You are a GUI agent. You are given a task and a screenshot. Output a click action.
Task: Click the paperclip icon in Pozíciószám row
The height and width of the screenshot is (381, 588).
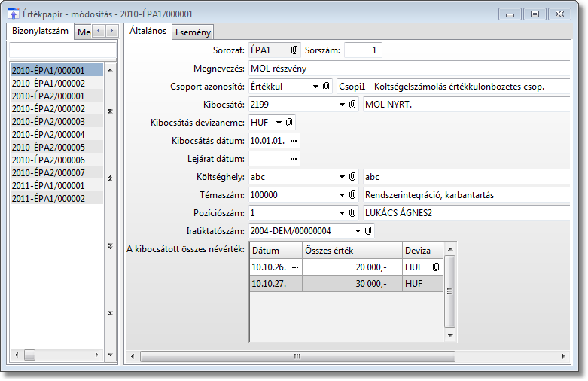[x=352, y=212]
